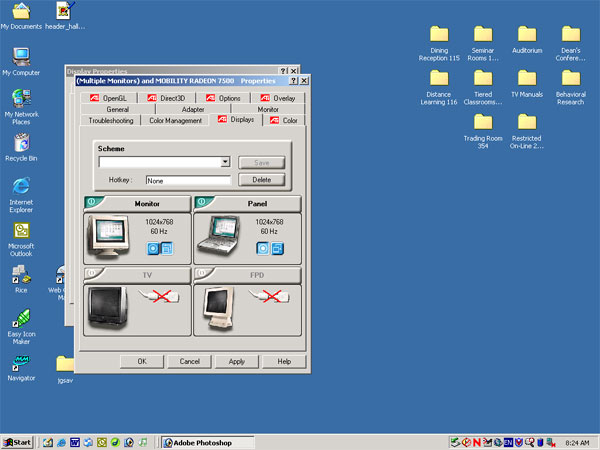Image resolution: width=600 pixels, height=450 pixels.
Task: Open the Behavioral Research folder
Action: point(571,88)
